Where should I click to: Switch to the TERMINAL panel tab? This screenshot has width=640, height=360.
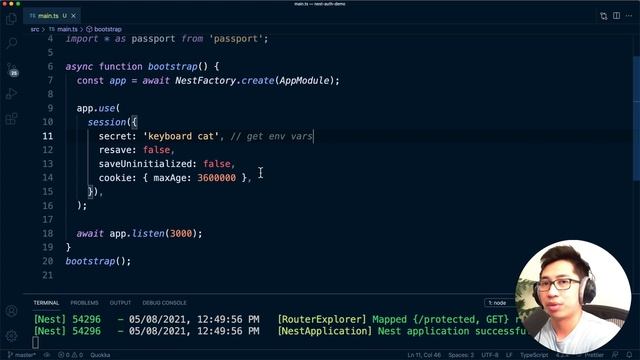point(46,303)
